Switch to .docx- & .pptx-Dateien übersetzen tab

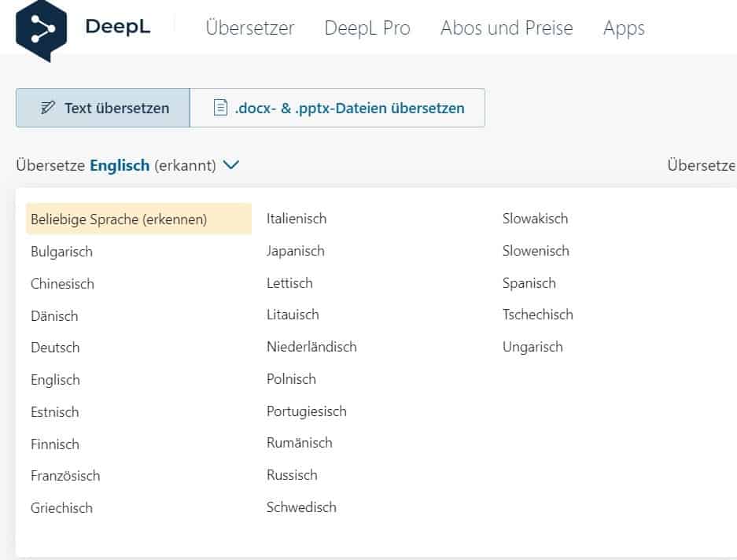tap(337, 108)
